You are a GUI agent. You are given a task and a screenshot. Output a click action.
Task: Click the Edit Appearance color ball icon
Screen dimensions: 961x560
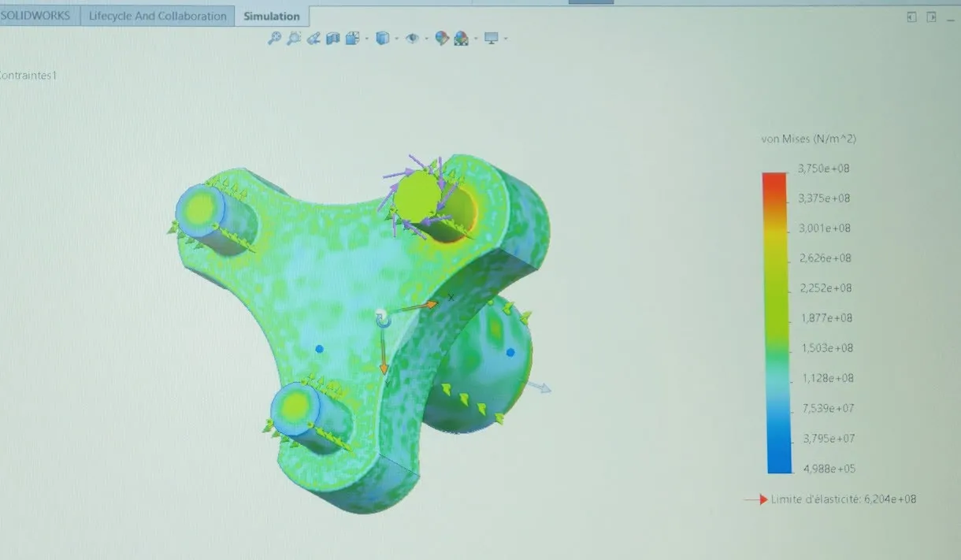pos(442,38)
